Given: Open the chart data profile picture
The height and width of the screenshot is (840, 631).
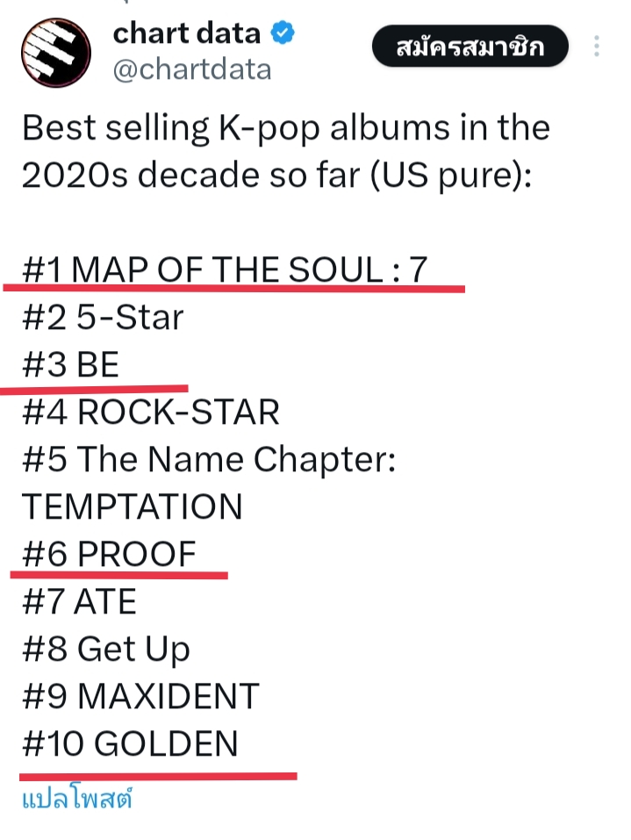Looking at the screenshot, I should pyautogui.click(x=55, y=53).
